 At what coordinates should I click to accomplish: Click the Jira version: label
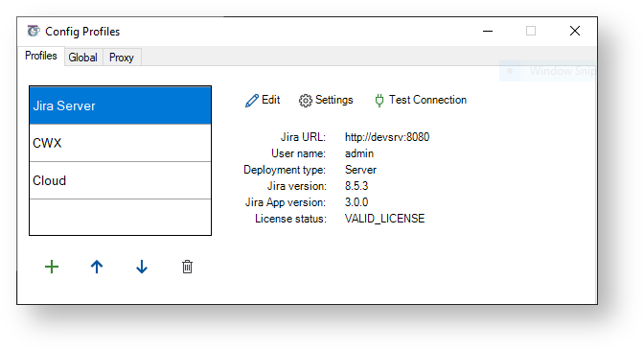point(297,186)
